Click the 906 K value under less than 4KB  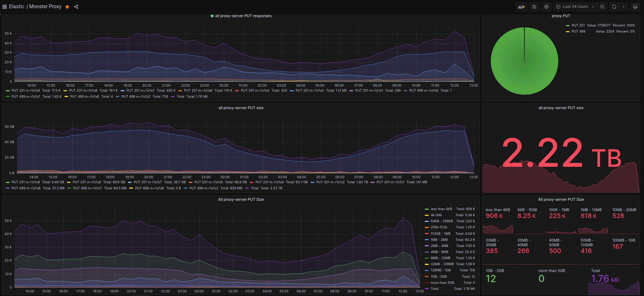[494, 216]
